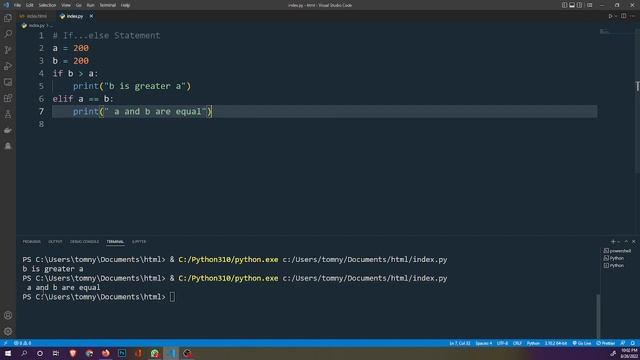Screen dimensions: 640x360
Task: Open Photoshop from the taskbar
Action: pyautogui.click(x=122, y=353)
